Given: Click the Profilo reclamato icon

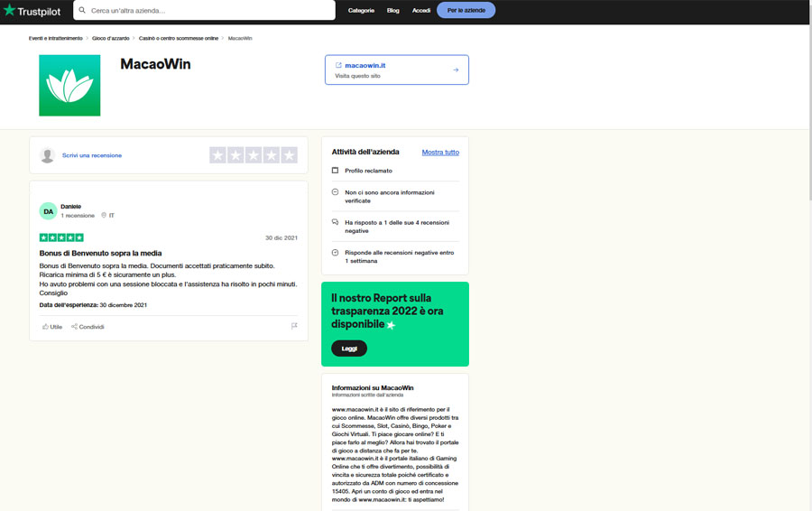Looking at the screenshot, I should pyautogui.click(x=335, y=171).
